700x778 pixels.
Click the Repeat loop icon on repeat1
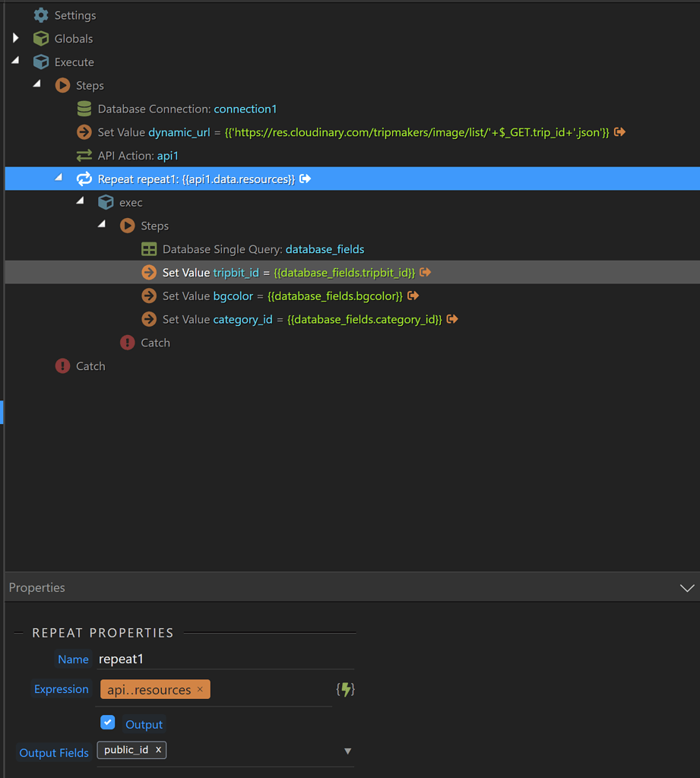point(84,179)
